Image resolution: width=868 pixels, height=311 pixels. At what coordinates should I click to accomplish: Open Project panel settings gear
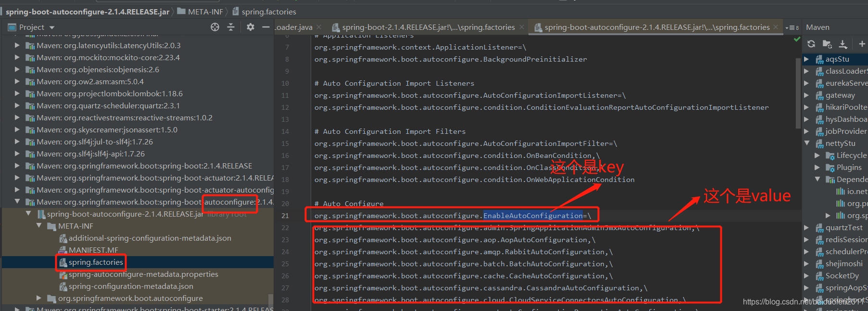click(x=251, y=27)
